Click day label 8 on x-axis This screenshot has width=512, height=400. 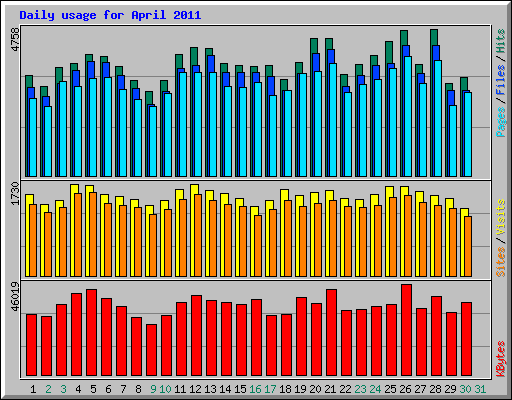(x=138, y=389)
